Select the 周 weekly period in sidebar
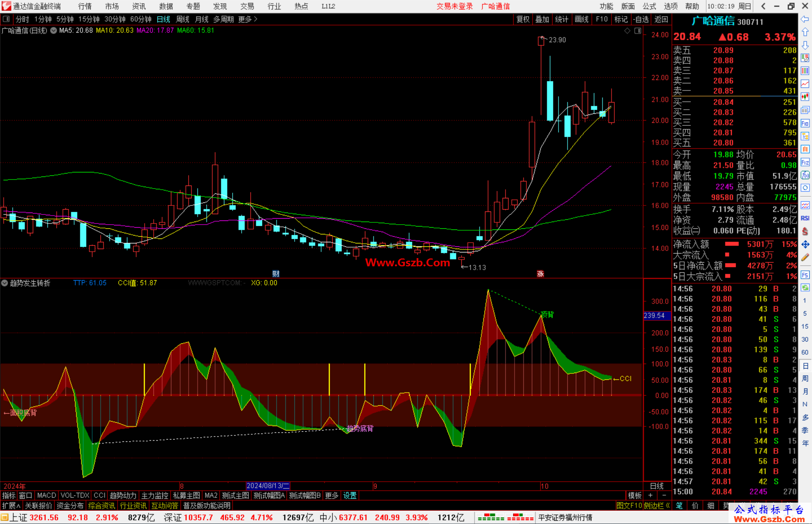Viewport: 812px width, 524px height. pos(805,378)
